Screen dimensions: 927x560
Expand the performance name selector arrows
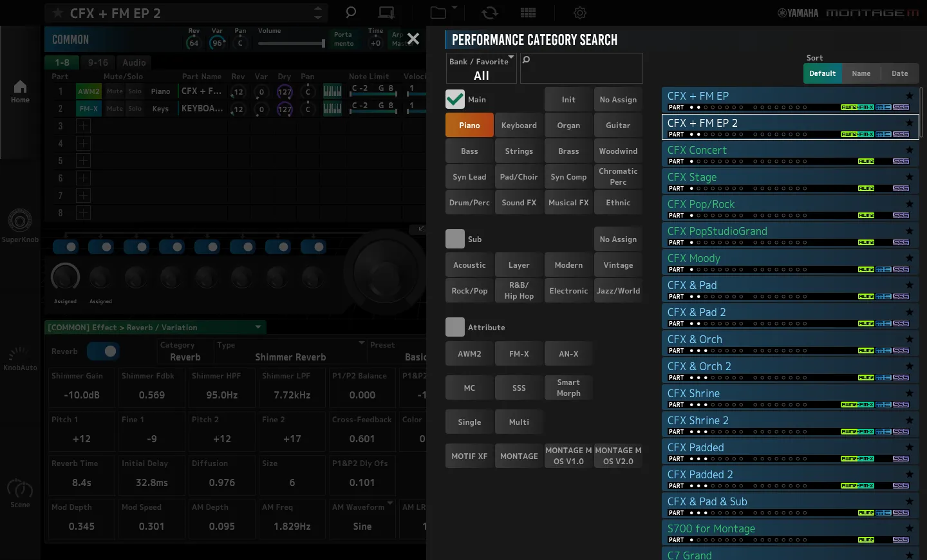(x=317, y=13)
